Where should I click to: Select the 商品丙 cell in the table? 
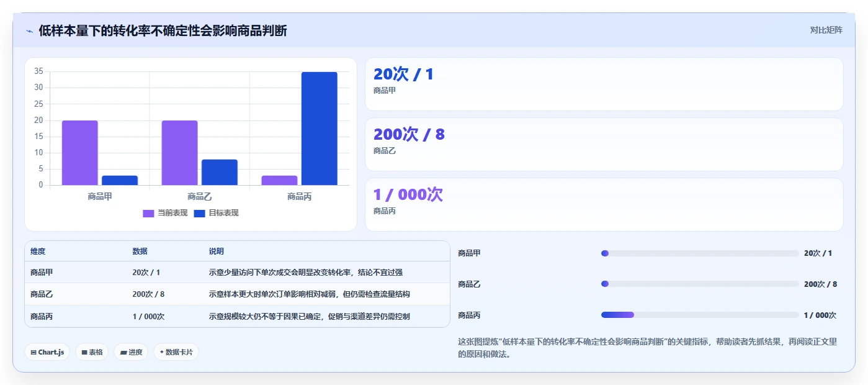[x=42, y=316]
